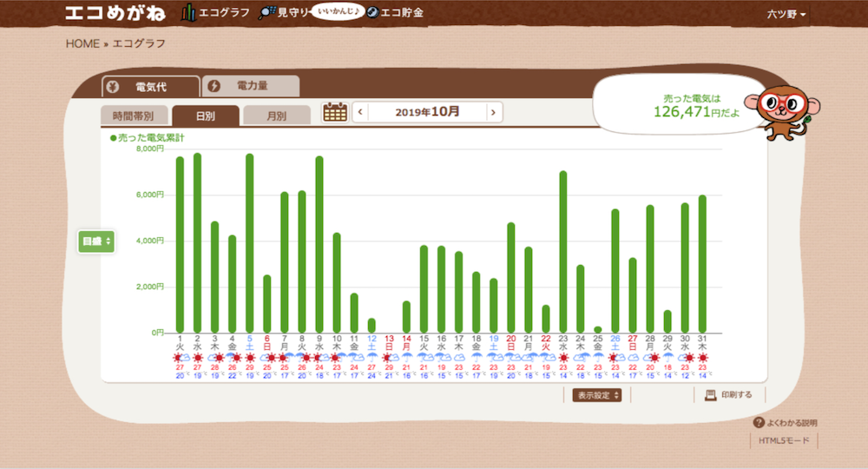Select the 月別 view tab

pos(276,116)
